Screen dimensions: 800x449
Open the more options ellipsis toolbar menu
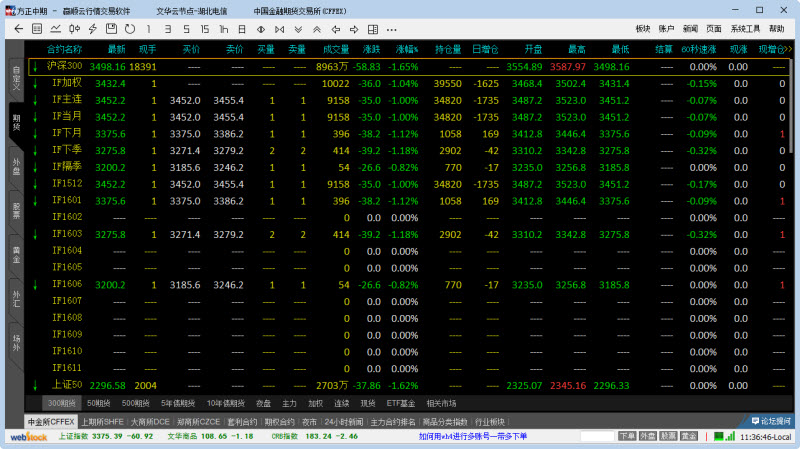(x=391, y=30)
